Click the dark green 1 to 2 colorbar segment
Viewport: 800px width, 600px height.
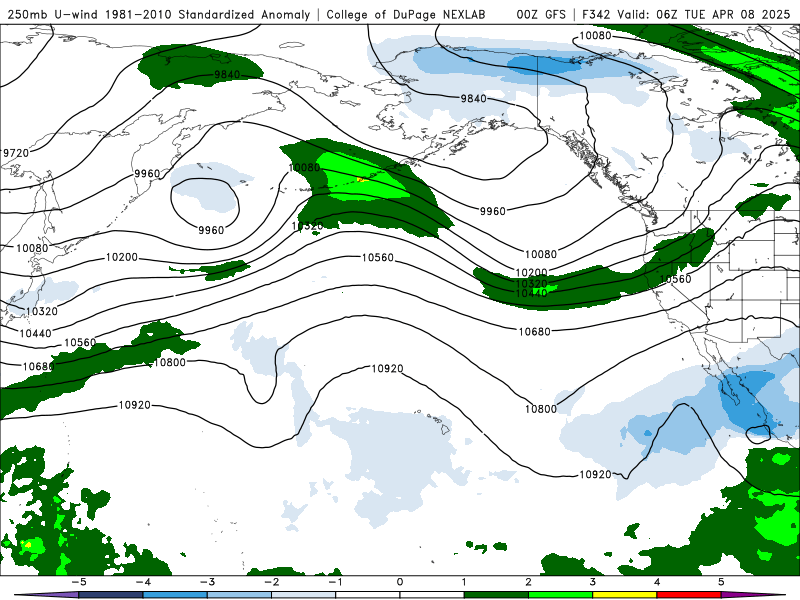coord(496,595)
